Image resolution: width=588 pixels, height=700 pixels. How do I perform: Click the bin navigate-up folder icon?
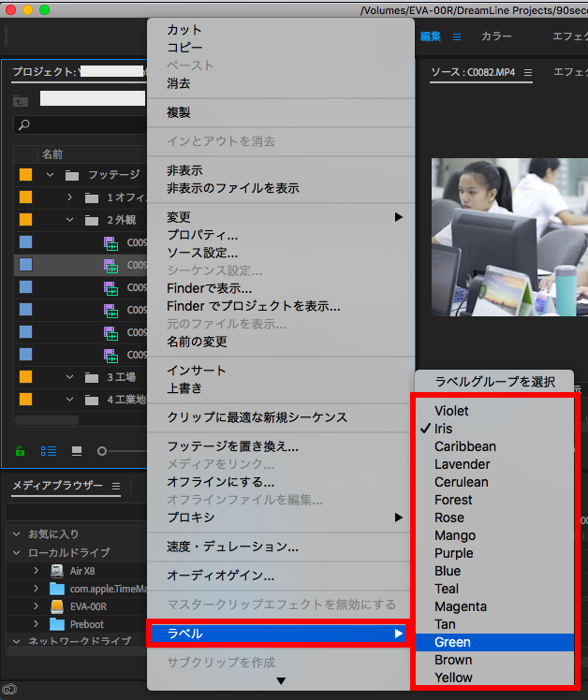tap(20, 101)
